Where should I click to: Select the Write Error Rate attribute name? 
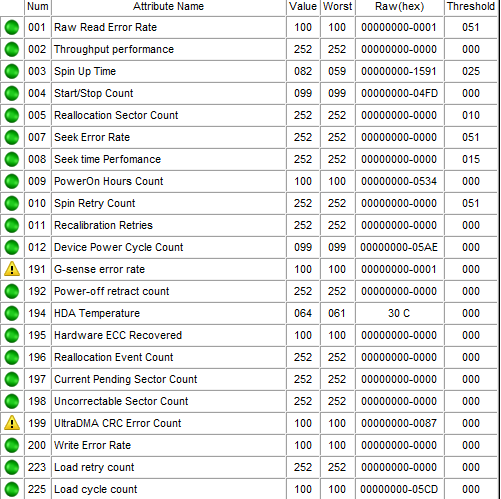click(x=92, y=445)
